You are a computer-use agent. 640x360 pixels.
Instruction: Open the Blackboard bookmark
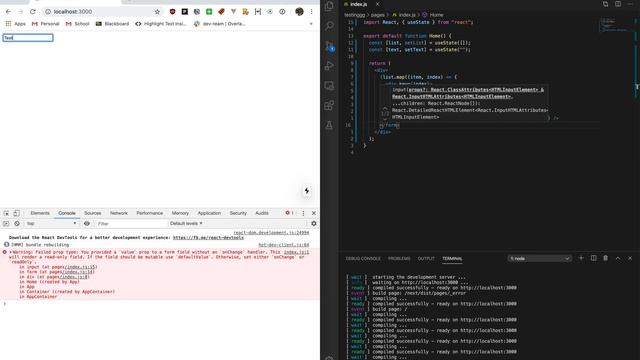pos(112,24)
